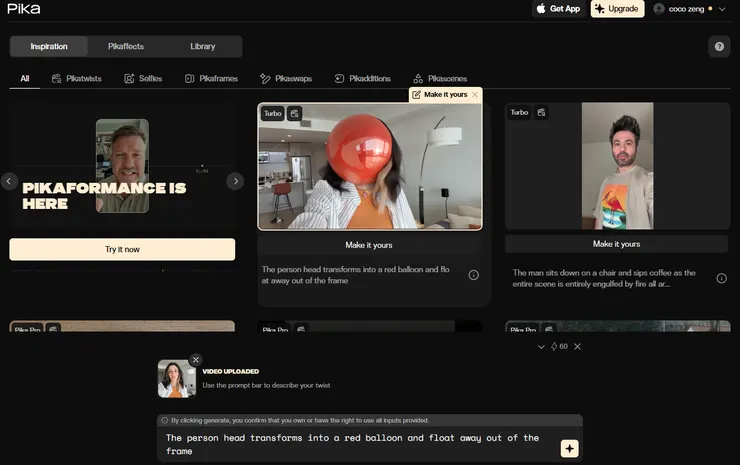Select the Pikaswaps filter

tap(286, 78)
